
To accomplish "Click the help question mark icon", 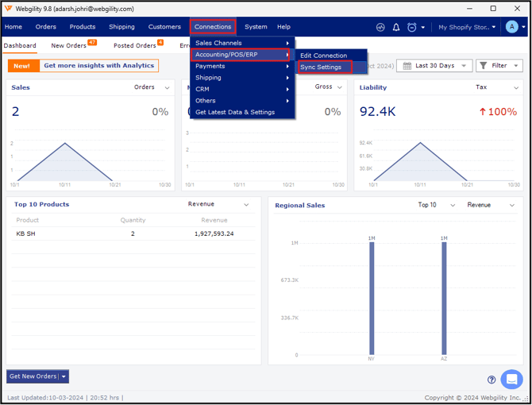I will point(492,380).
